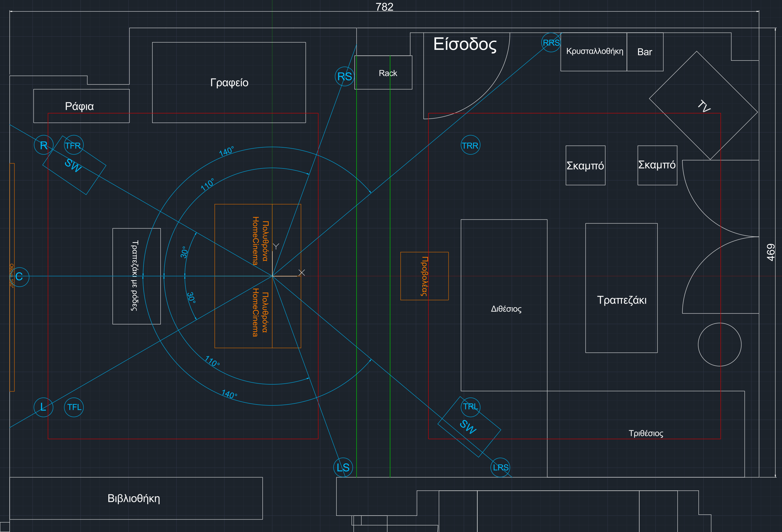Viewport: 782px width, 532px height.
Task: Click the Bar cabinet label
Action: pyautogui.click(x=644, y=52)
